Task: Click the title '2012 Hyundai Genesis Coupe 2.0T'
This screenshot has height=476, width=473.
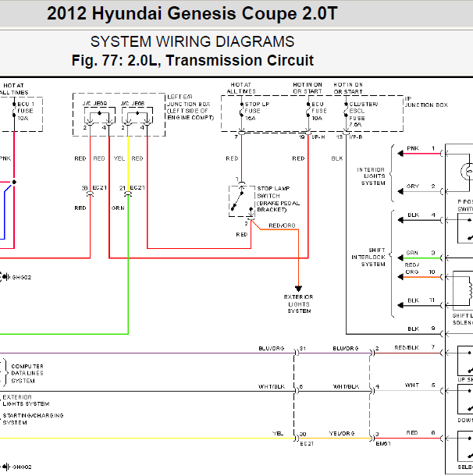Action: click(x=192, y=14)
